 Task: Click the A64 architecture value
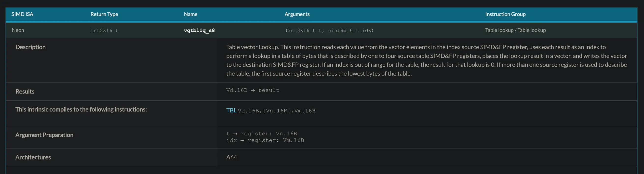coord(231,157)
